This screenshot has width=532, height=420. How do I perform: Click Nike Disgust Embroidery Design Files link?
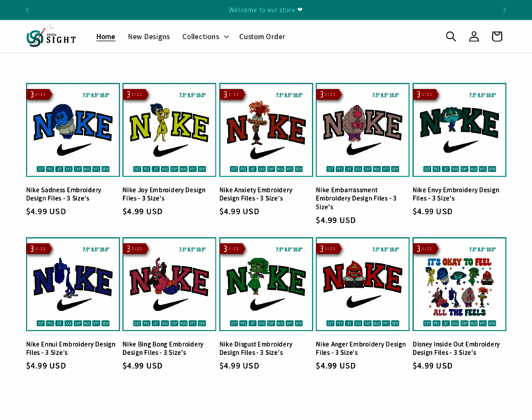(255, 349)
